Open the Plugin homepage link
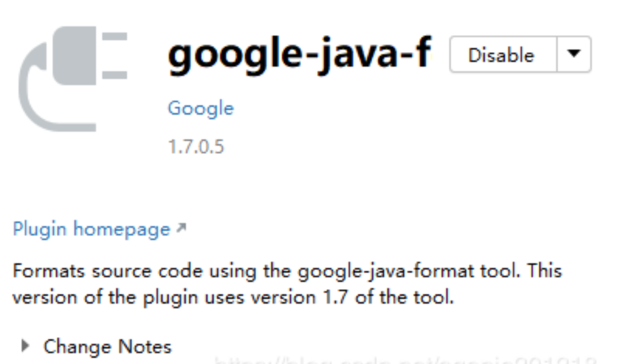Viewport: 629px width, 364px height. coord(91,229)
